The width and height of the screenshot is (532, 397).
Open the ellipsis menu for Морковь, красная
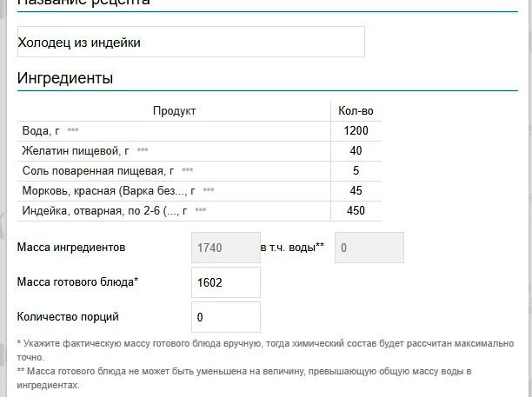point(209,190)
